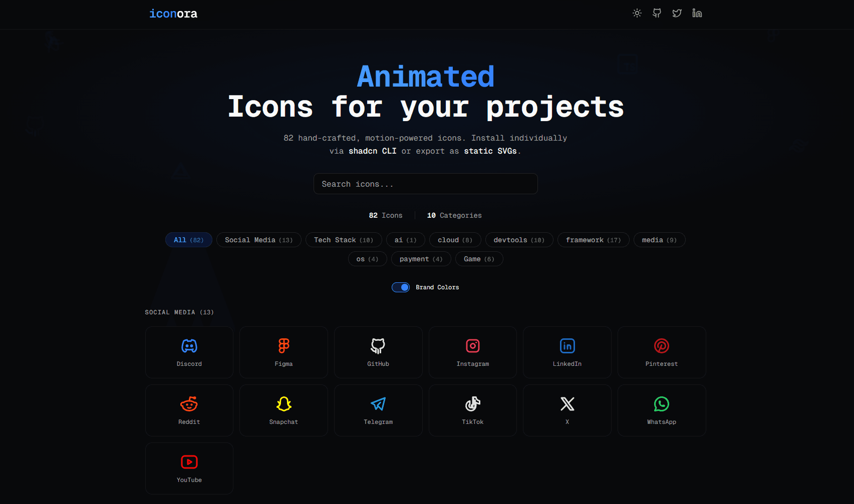Click the '82 Icons' stat text

(386, 215)
